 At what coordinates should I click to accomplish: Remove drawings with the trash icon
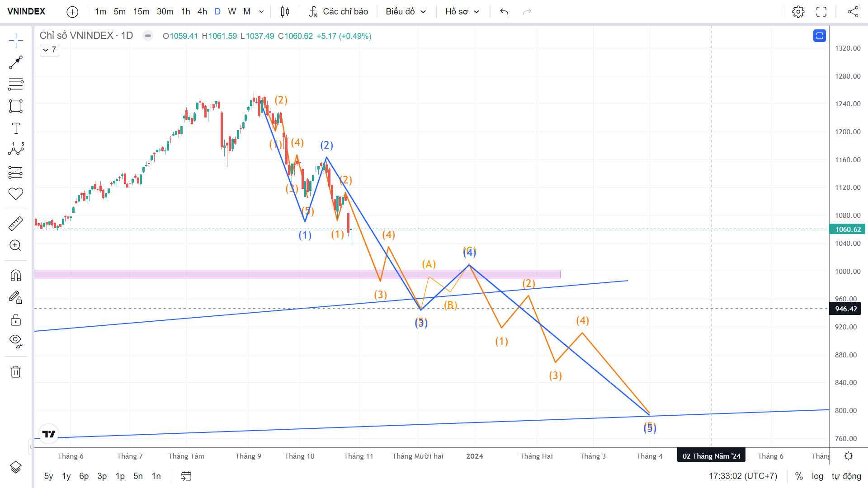16,372
